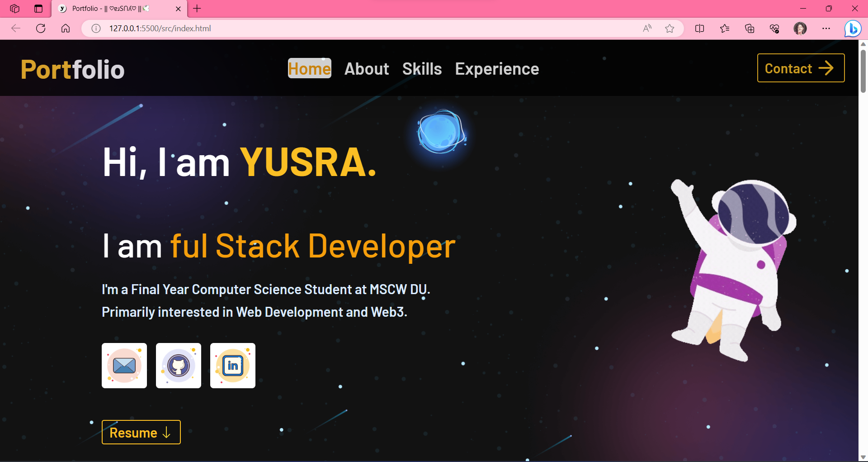Screen dimensions: 868x462
Task: Refresh the page with the reload icon
Action: coord(41,29)
